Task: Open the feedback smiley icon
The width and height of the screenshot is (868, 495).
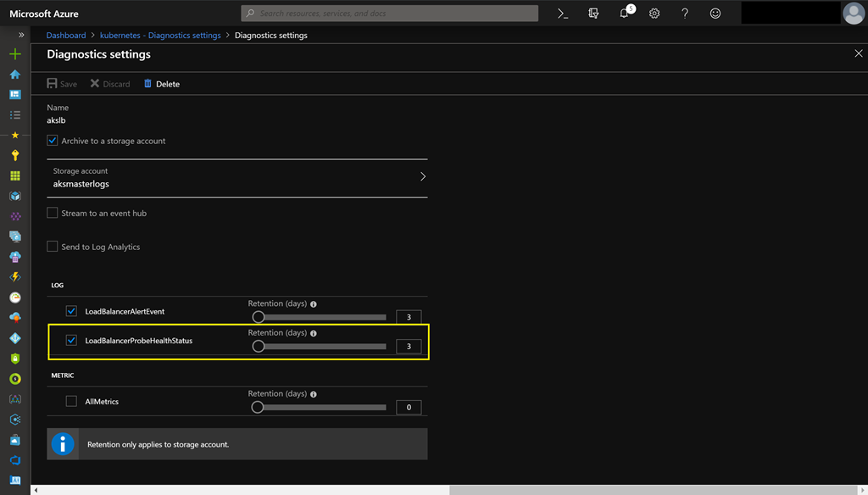Action: click(x=715, y=14)
